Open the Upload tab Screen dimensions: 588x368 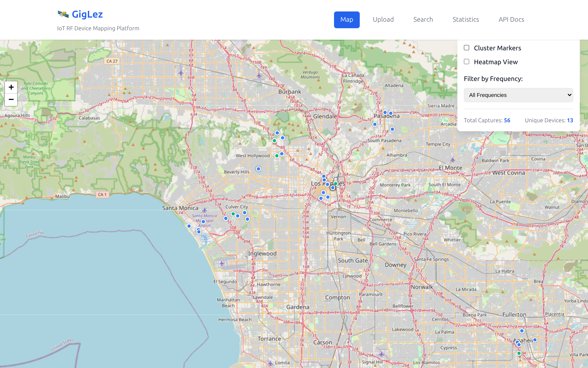[383, 20]
